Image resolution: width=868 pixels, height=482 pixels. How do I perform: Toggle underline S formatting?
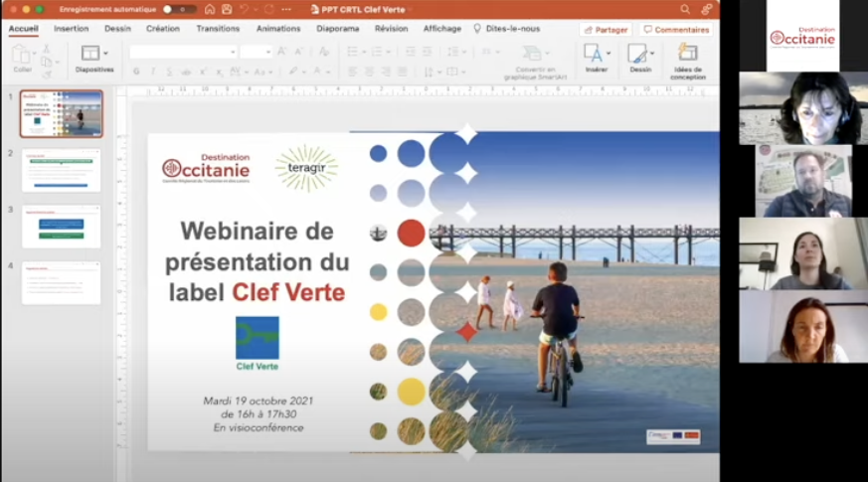(169, 72)
